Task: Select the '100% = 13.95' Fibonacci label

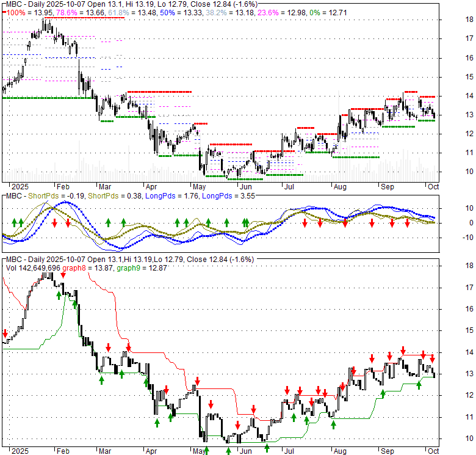Action: click(x=29, y=13)
